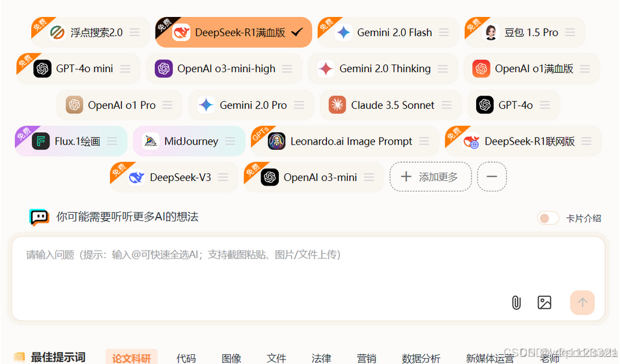Click the DeepSeek-R1联网版 icon

click(x=472, y=141)
